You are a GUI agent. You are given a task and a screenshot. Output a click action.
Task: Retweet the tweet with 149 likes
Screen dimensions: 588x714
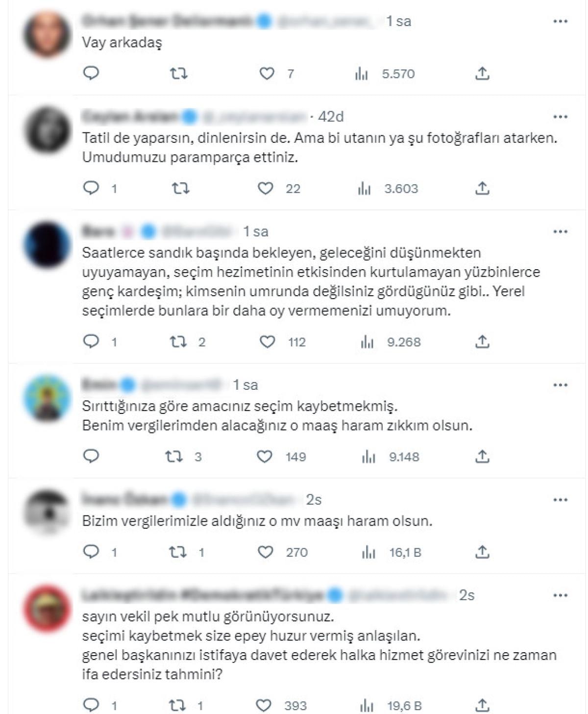pyautogui.click(x=174, y=457)
